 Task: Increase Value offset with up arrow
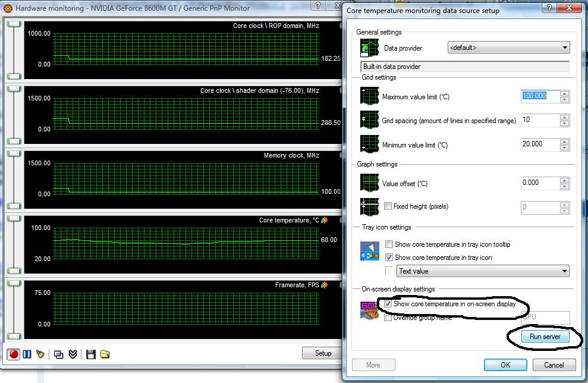[564, 180]
